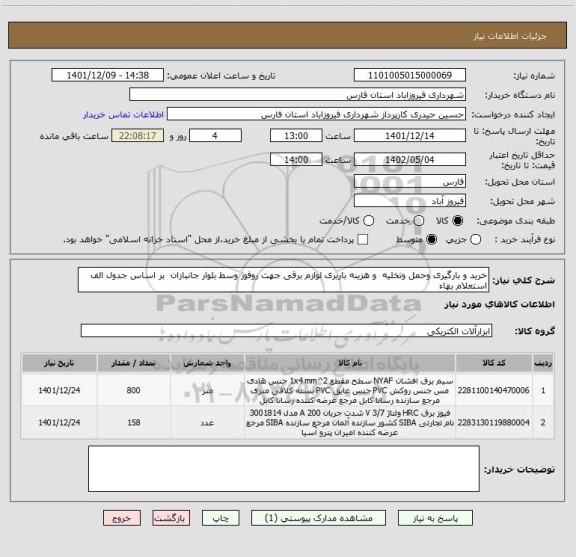Click product code 2281100140470006
The height and width of the screenshot is (557, 576).
pos(493,390)
